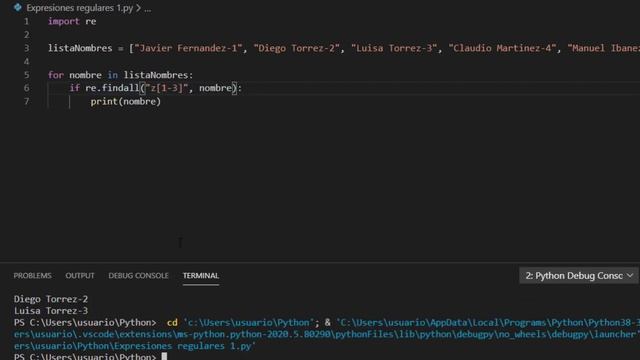Click the 'import' keyword on line 1
The height and width of the screenshot is (360, 640).
[x=63, y=21]
